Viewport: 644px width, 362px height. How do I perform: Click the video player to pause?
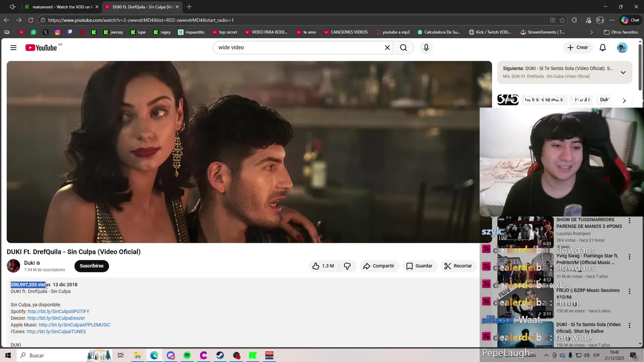249,152
